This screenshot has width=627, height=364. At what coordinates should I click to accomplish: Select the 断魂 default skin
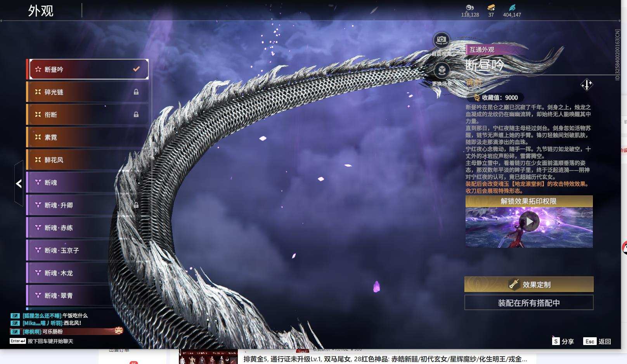(x=87, y=182)
